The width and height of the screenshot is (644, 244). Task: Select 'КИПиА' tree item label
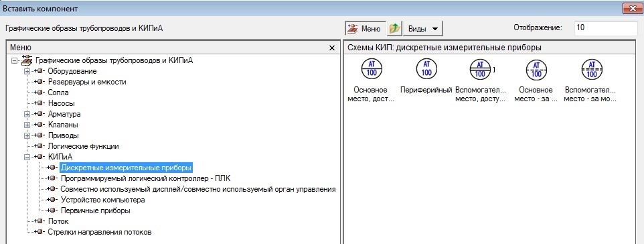click(60, 157)
